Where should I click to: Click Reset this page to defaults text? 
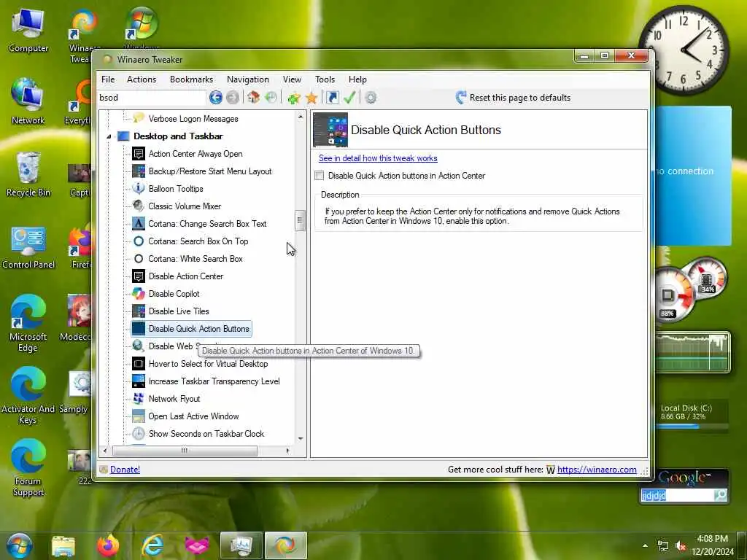click(519, 98)
